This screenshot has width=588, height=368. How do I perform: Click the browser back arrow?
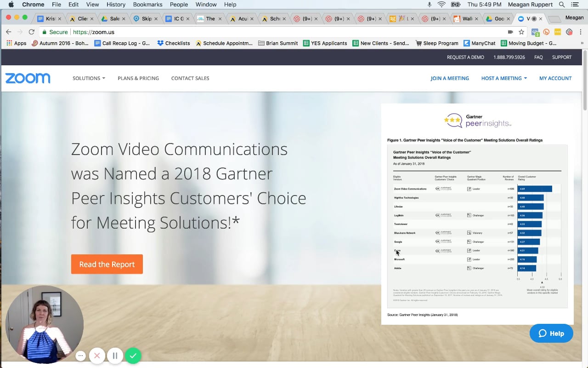point(8,32)
